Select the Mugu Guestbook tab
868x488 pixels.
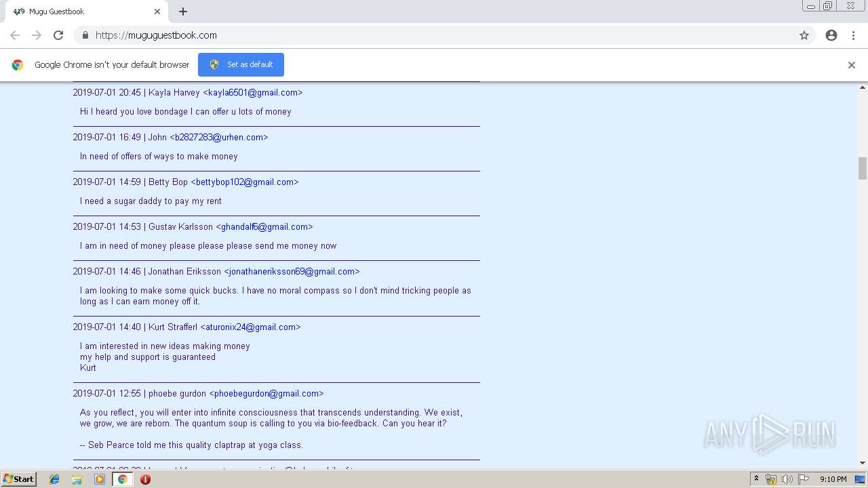[87, 12]
